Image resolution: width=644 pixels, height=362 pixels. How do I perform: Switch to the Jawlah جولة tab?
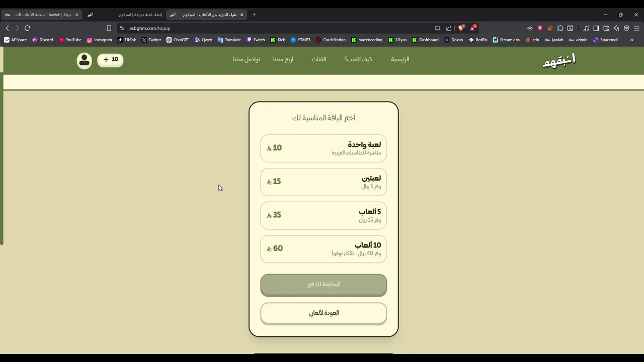(41, 15)
